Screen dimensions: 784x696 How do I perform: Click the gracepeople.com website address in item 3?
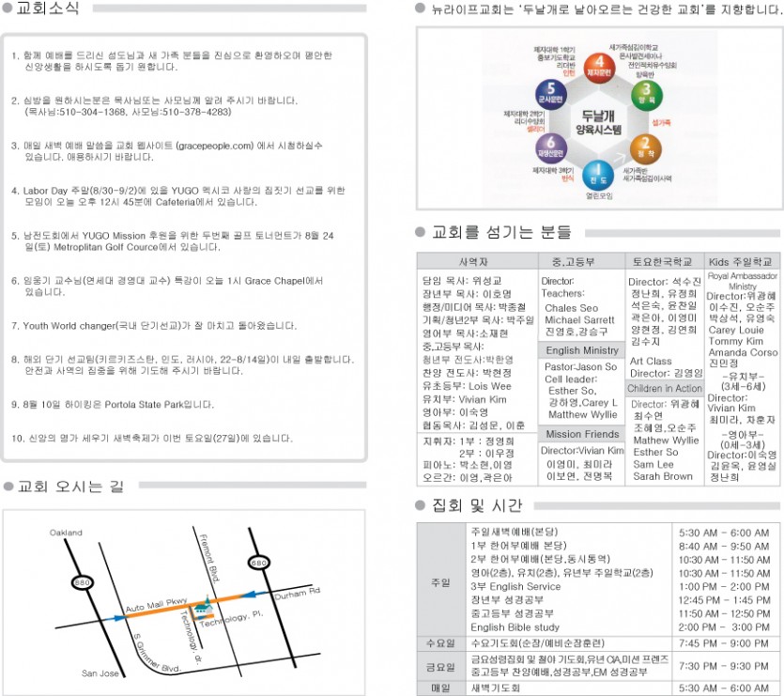[214, 146]
